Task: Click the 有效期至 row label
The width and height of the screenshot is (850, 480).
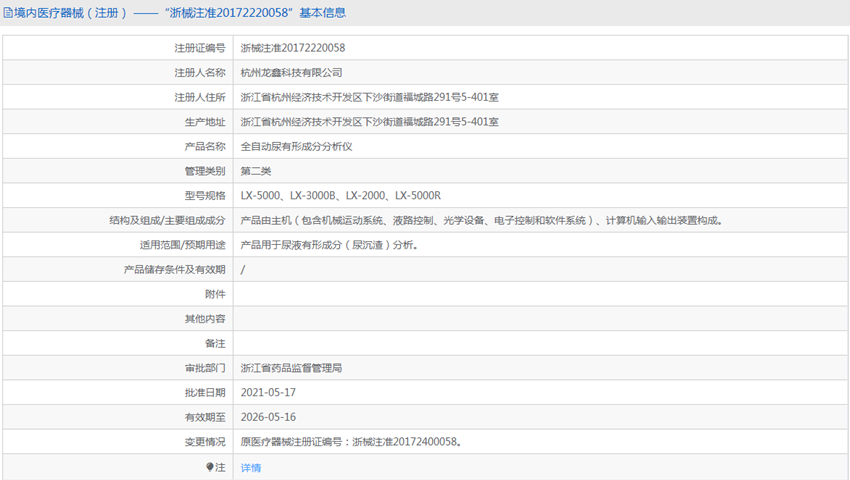Action: tap(205, 417)
